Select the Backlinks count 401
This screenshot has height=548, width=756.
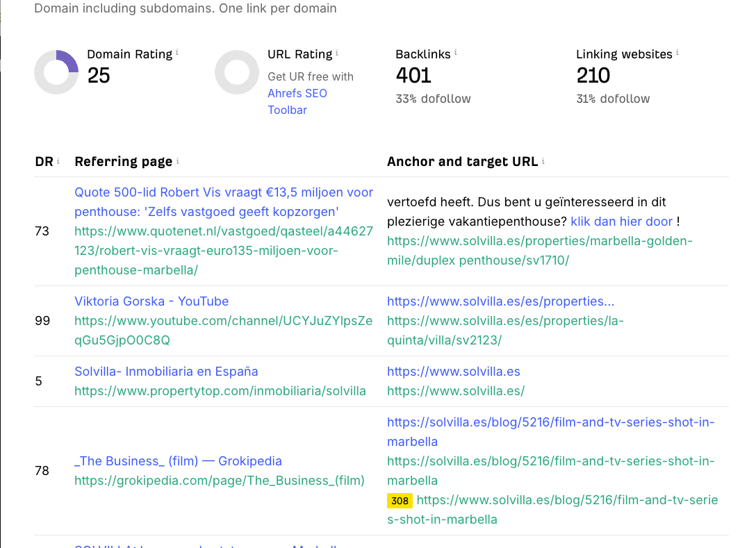point(413,76)
